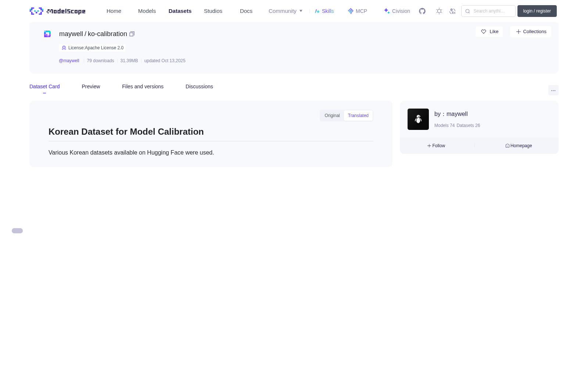Click the login / register button
Viewport: 588px width, 368px height.
click(x=537, y=11)
